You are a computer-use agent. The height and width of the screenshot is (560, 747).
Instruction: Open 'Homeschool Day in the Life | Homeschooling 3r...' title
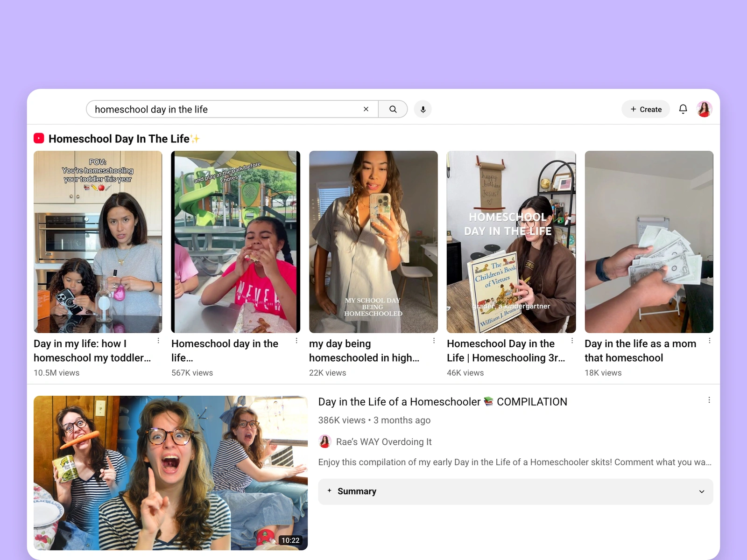[x=506, y=351]
